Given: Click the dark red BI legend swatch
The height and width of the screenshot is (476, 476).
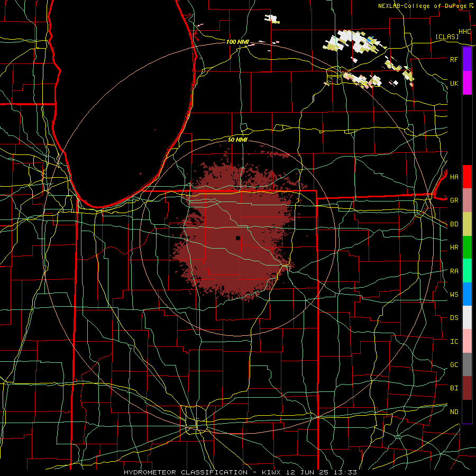Looking at the screenshot, I should click(467, 388).
